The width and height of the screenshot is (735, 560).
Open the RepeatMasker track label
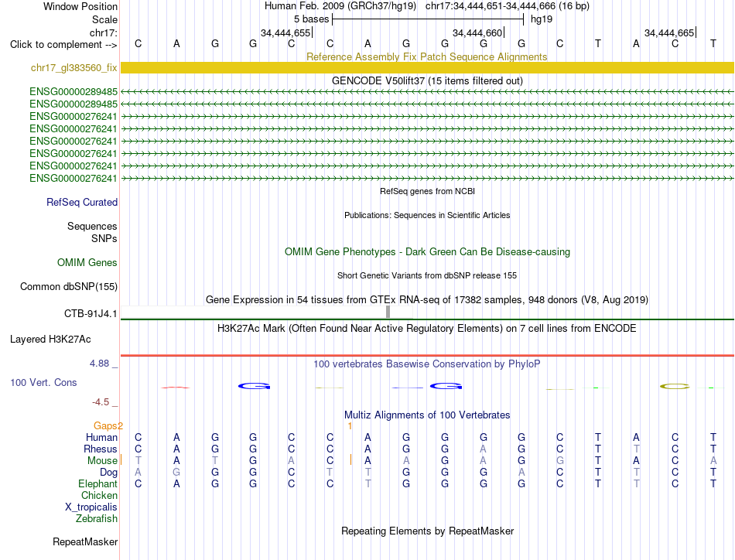(85, 541)
